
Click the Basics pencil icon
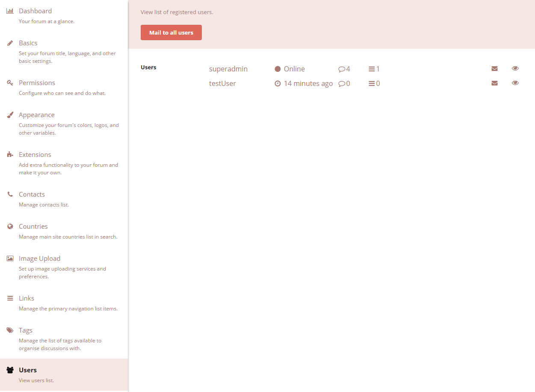pyautogui.click(x=10, y=43)
